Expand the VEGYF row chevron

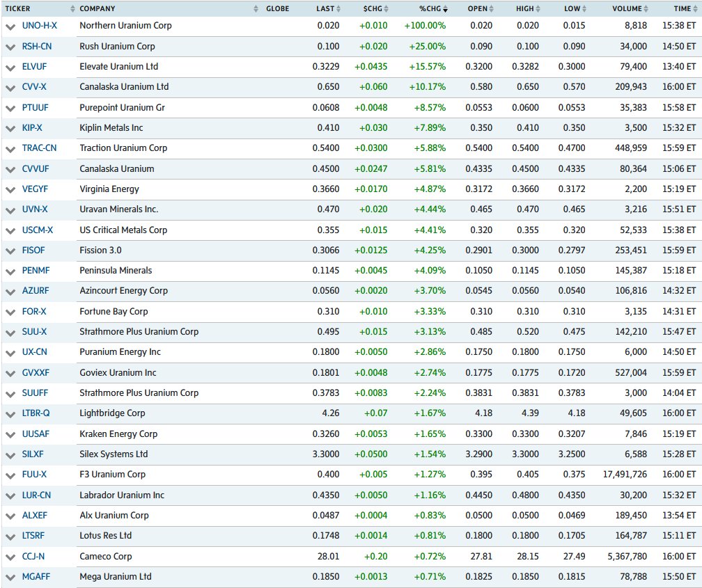10,190
